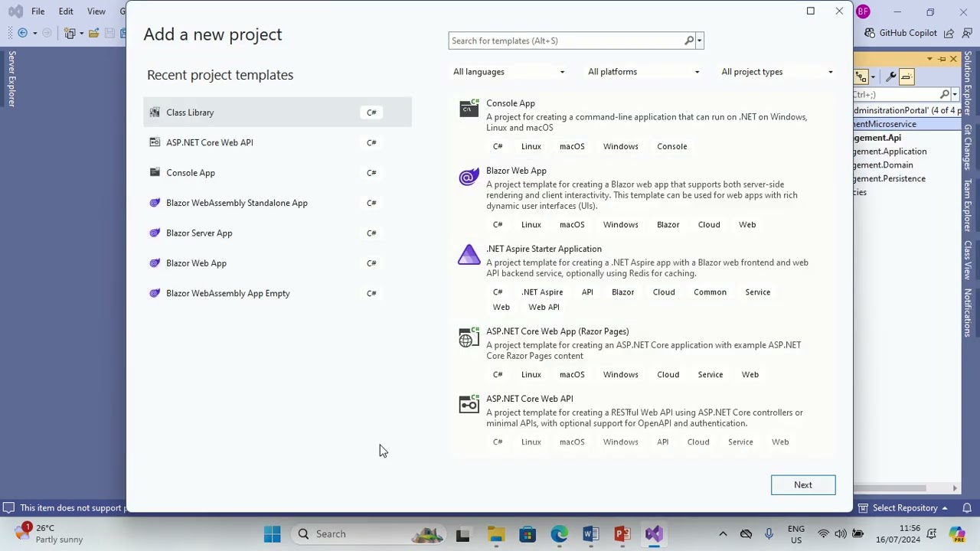This screenshot has width=980, height=551.
Task: Click Solution Explorer search box
Action: coord(897,94)
